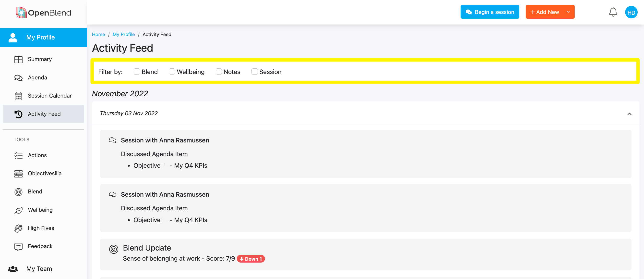Click the OpenBlend logo
Image resolution: width=644 pixels, height=279 pixels.
[x=44, y=13]
